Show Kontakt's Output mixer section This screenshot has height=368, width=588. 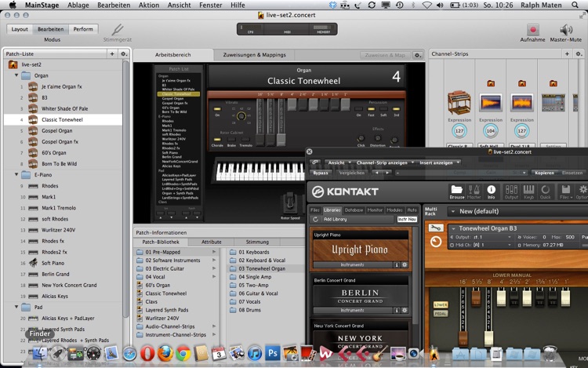pos(511,191)
